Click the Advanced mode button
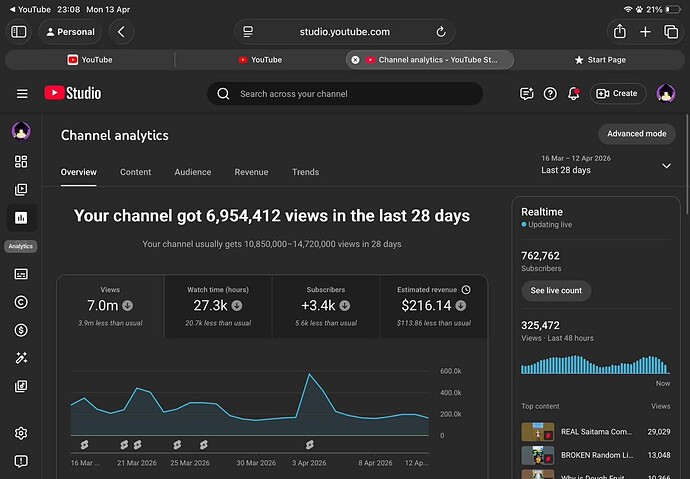690x479 pixels. [x=637, y=134]
